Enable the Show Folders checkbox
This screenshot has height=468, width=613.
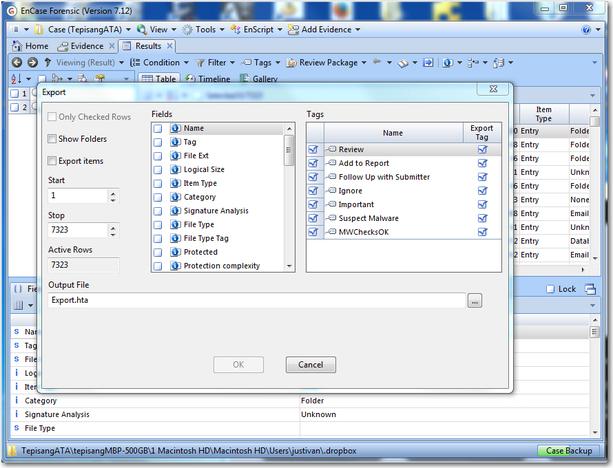52,139
